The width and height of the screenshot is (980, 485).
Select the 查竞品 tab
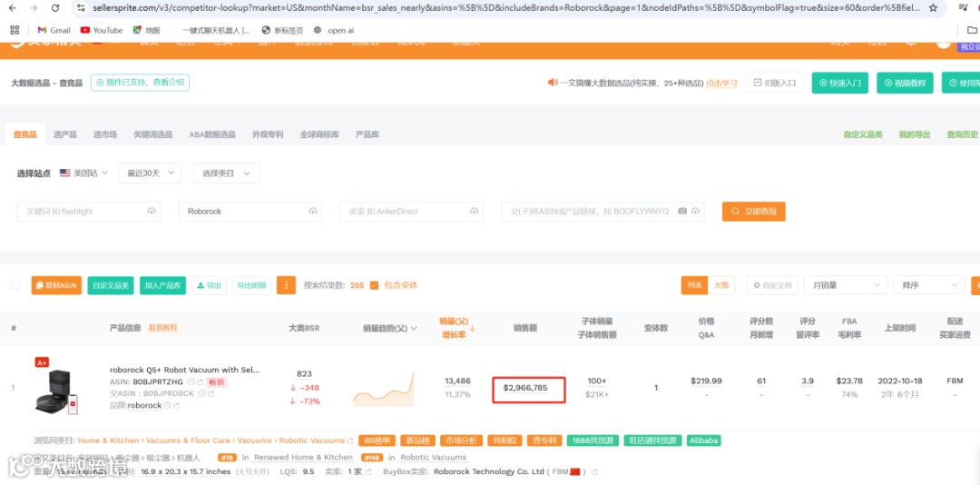(x=25, y=134)
